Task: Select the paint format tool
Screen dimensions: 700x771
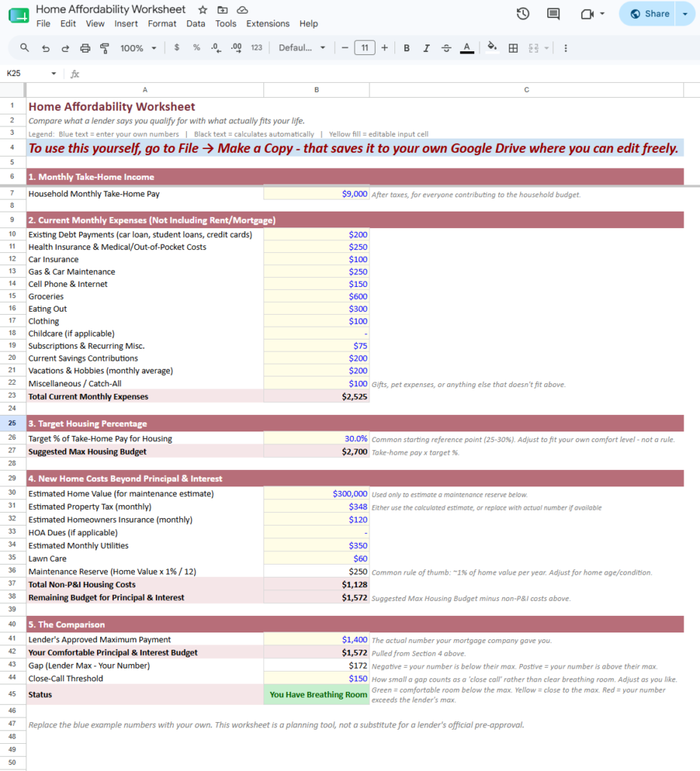Action: (x=105, y=48)
